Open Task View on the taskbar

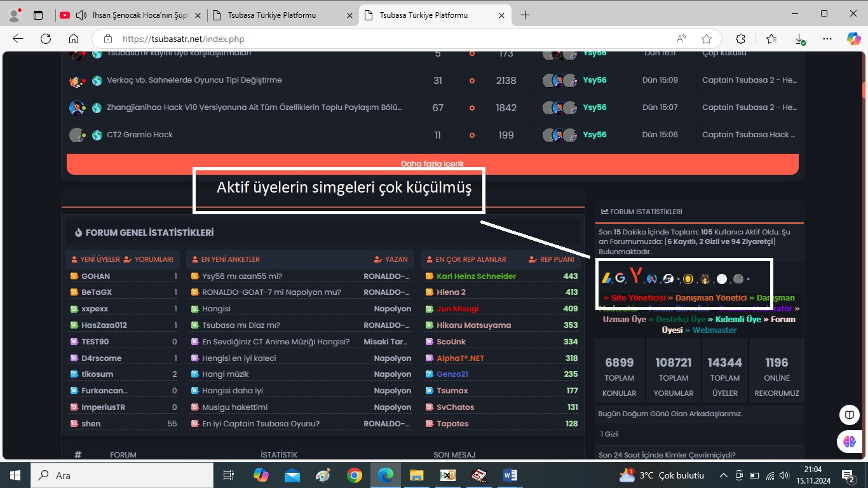pyautogui.click(x=229, y=475)
